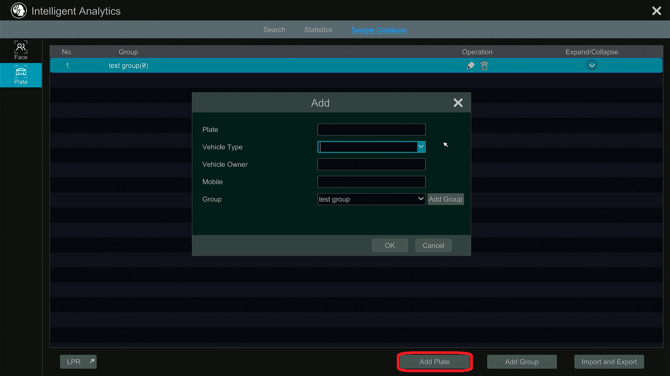
Task: Expand test group row chevron
Action: (x=591, y=65)
